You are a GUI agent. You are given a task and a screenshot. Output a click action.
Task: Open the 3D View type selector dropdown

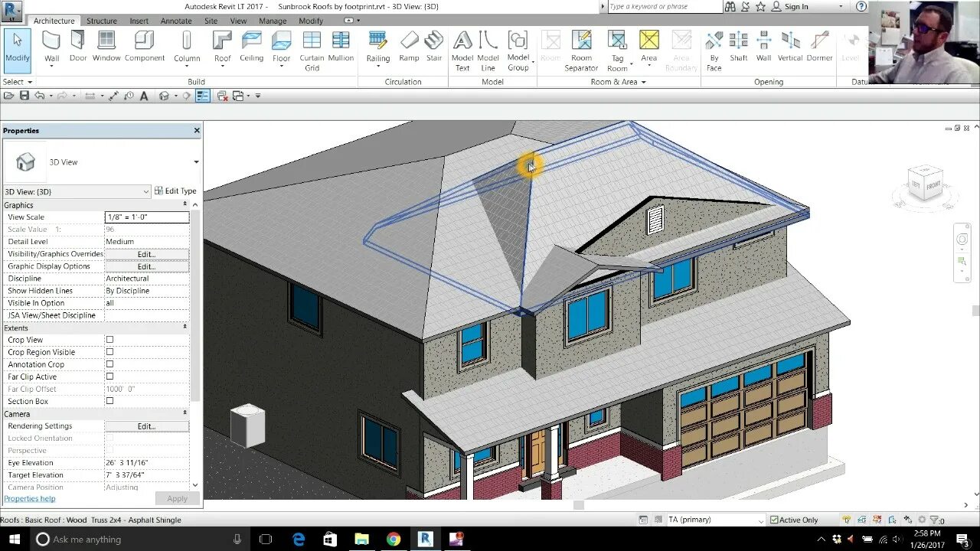pos(196,162)
